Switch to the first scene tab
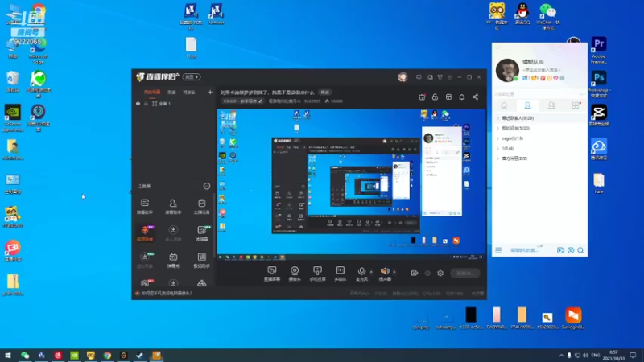 click(x=152, y=93)
